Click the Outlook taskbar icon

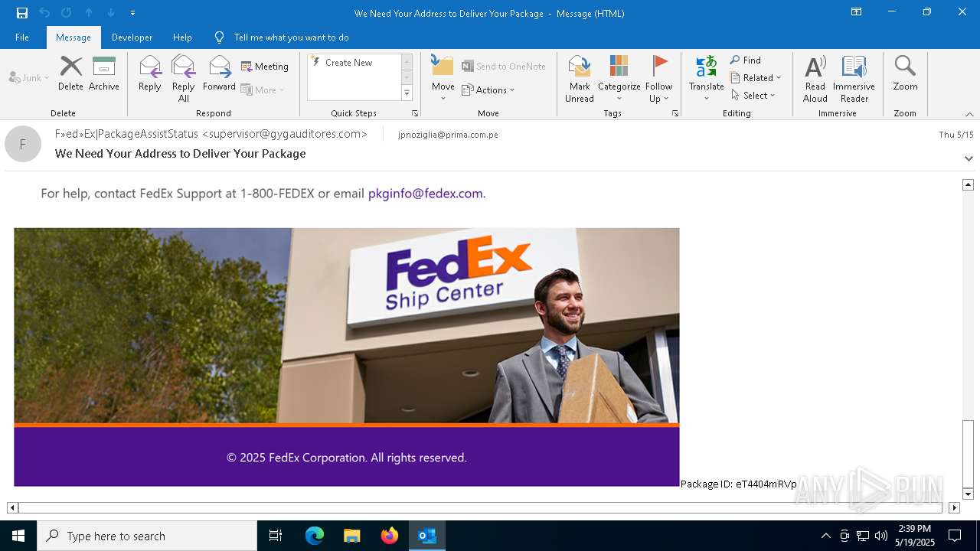pyautogui.click(x=427, y=536)
